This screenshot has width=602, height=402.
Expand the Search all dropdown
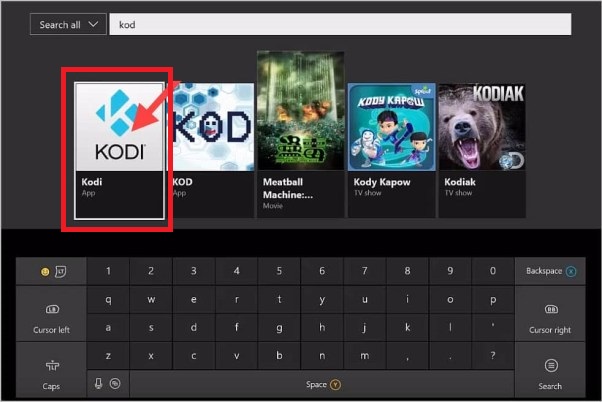[x=67, y=23]
